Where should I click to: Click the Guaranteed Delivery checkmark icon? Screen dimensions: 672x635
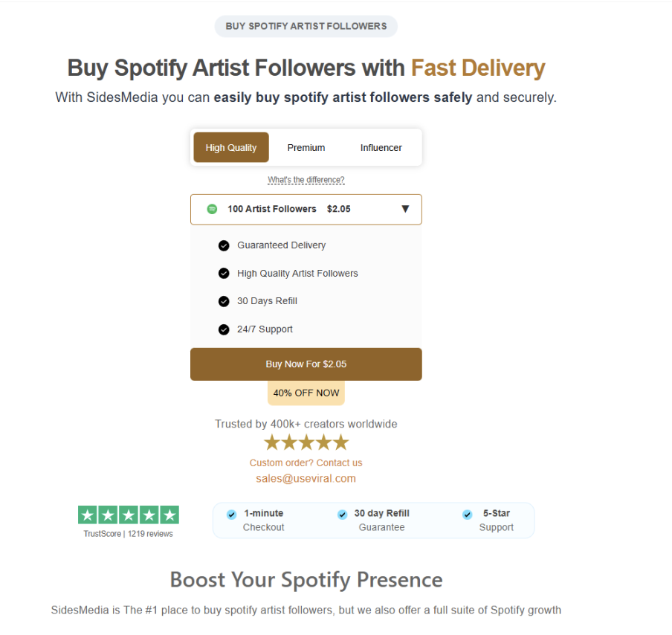click(x=224, y=245)
